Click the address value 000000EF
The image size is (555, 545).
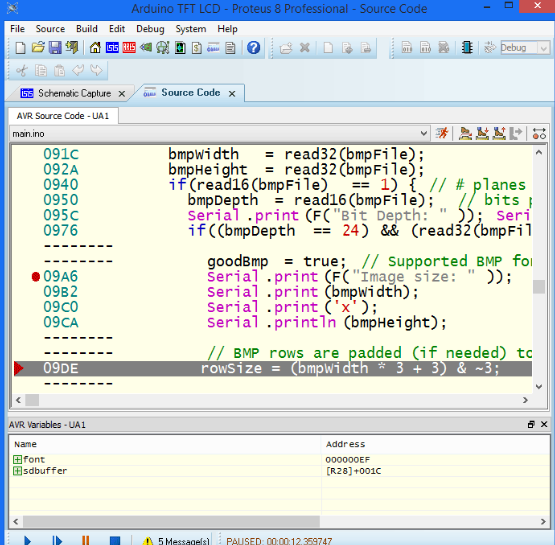click(348, 460)
